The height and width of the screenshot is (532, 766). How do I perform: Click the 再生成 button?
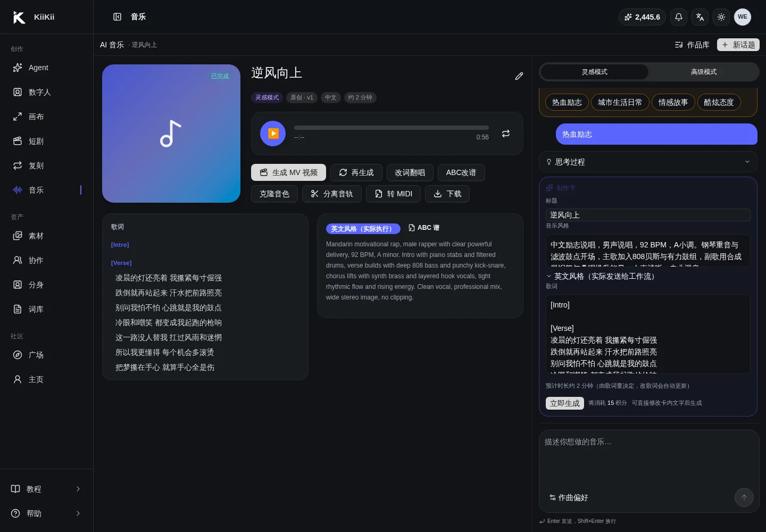[x=356, y=172]
